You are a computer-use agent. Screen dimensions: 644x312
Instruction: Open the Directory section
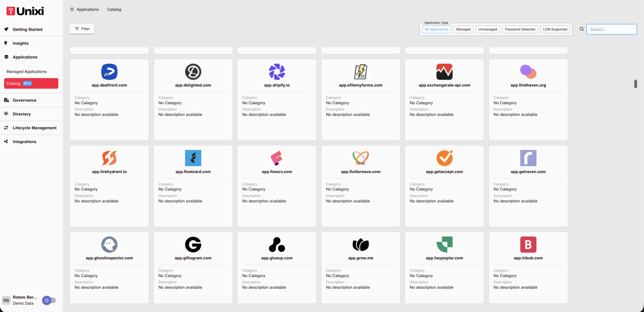click(x=31, y=114)
